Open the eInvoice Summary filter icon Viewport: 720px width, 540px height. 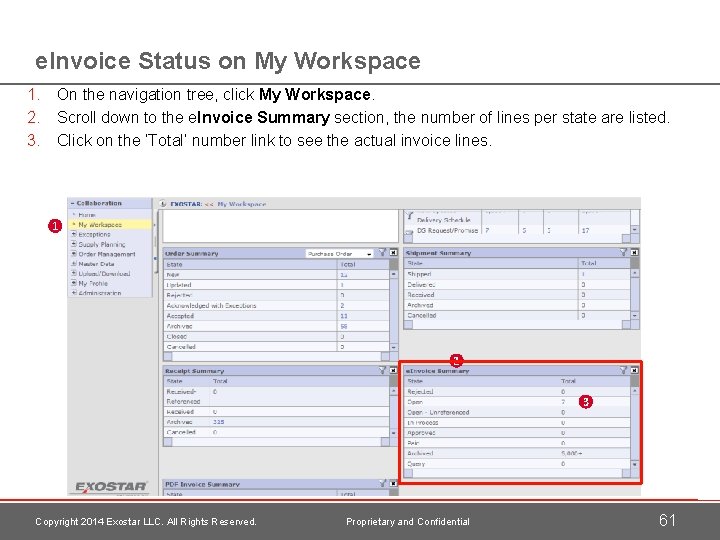pyautogui.click(x=623, y=370)
